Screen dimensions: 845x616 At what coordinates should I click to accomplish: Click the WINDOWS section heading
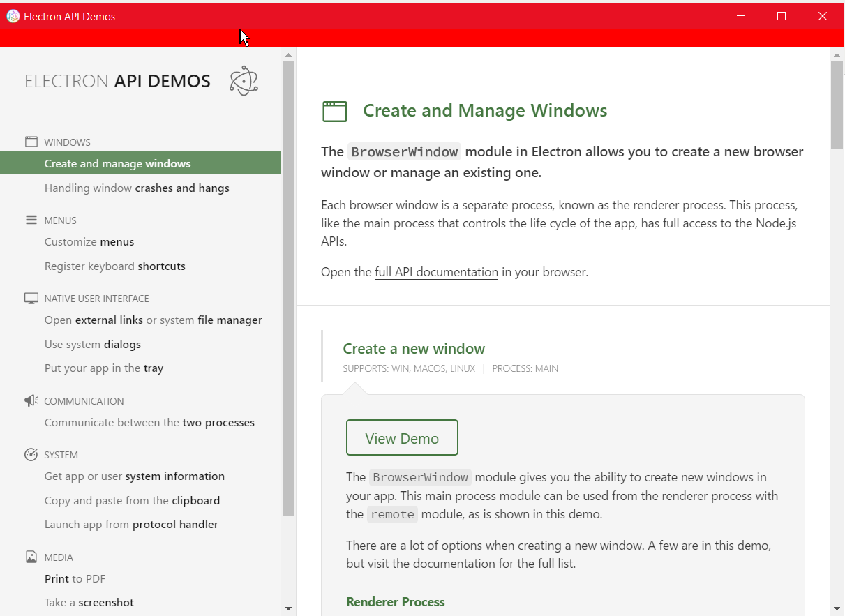point(68,142)
